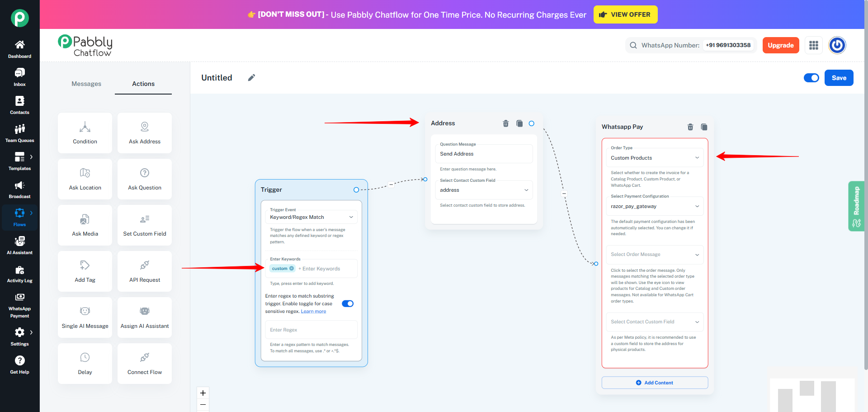
Task: Open the apps grid menu
Action: pyautogui.click(x=814, y=45)
